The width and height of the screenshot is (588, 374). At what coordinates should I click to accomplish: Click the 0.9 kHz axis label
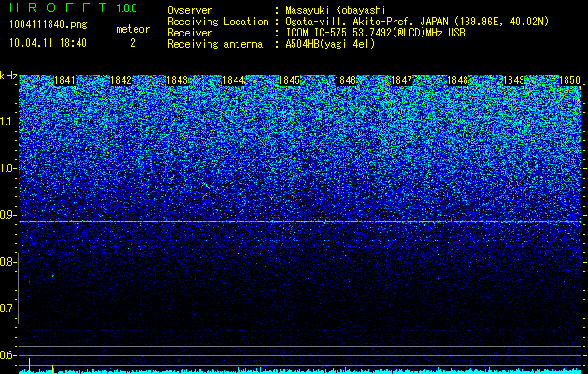tap(7, 215)
